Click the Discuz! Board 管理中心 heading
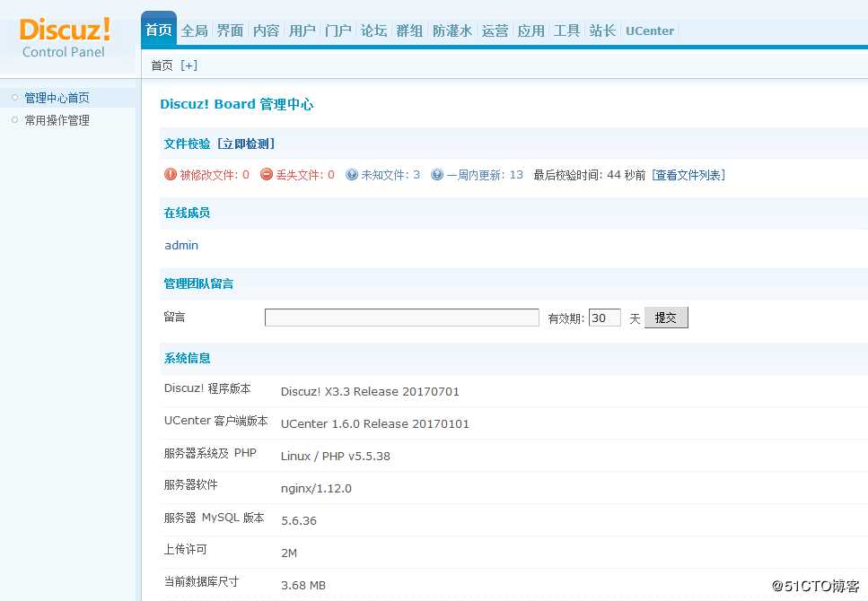 click(x=236, y=104)
